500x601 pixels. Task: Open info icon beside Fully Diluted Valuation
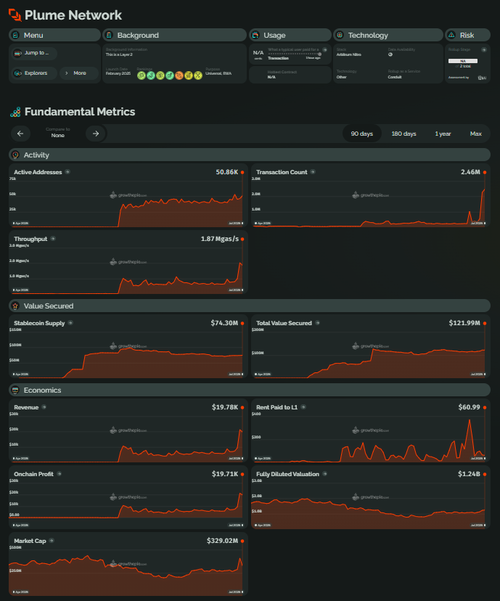325,474
